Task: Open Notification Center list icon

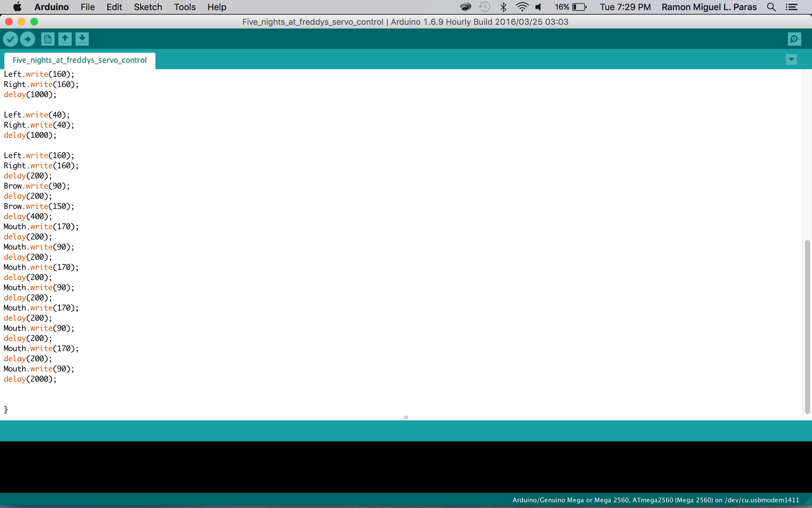Action: click(x=791, y=7)
